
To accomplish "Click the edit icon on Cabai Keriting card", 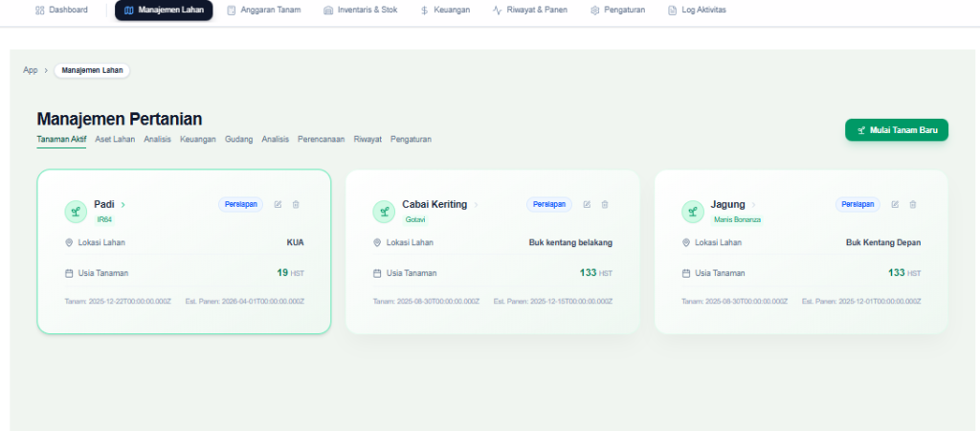I will tap(588, 204).
